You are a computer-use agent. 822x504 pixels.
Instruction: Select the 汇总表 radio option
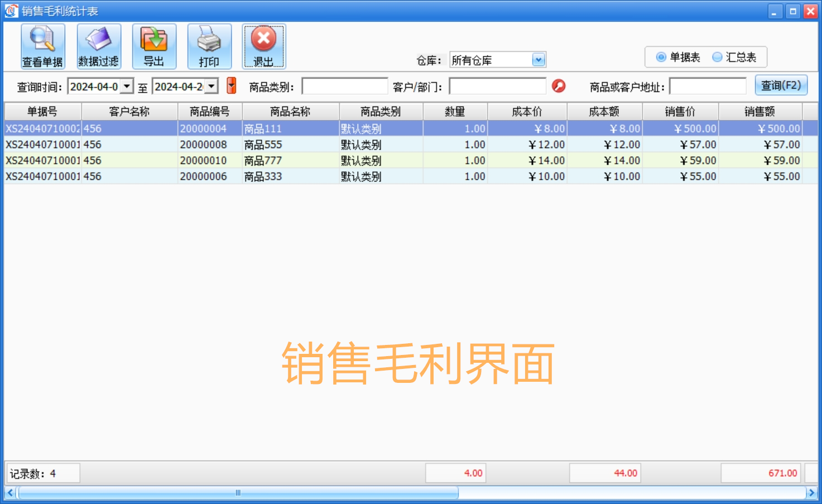point(734,57)
